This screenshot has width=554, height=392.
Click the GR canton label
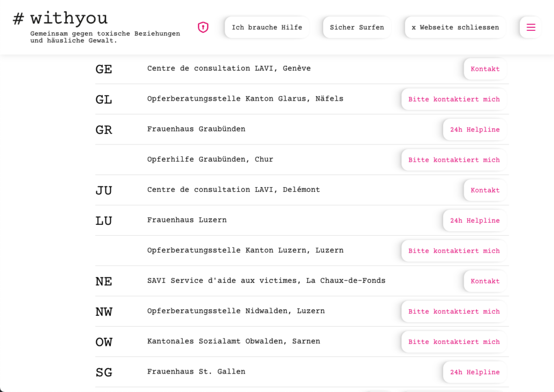point(104,130)
